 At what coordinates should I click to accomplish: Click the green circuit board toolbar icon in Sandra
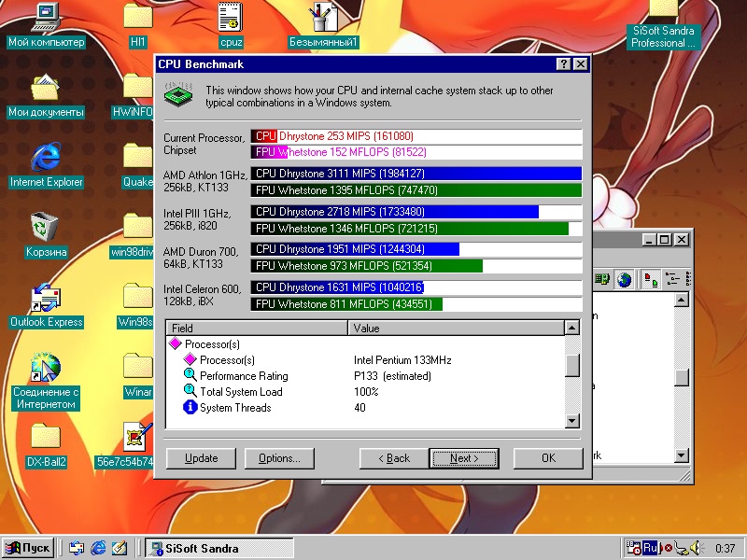pos(601,279)
